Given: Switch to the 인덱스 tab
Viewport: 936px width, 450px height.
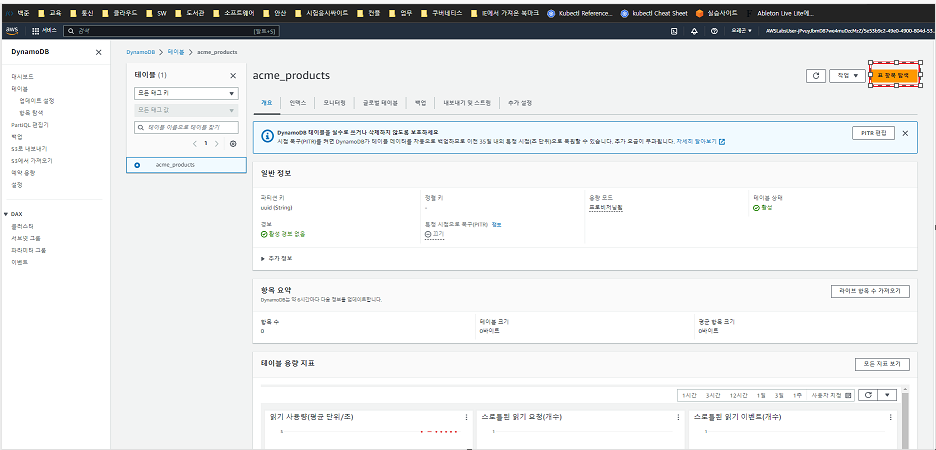Looking at the screenshot, I should pyautogui.click(x=298, y=103).
